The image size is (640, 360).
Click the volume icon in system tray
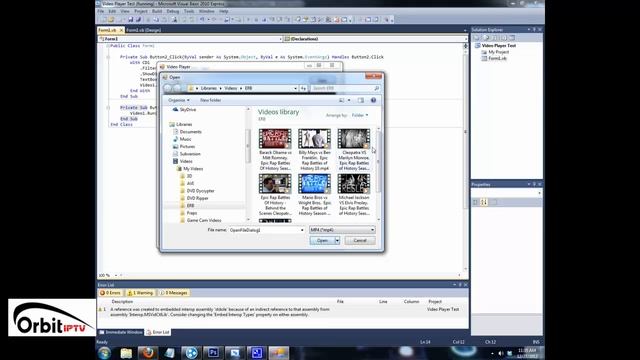coord(501,353)
